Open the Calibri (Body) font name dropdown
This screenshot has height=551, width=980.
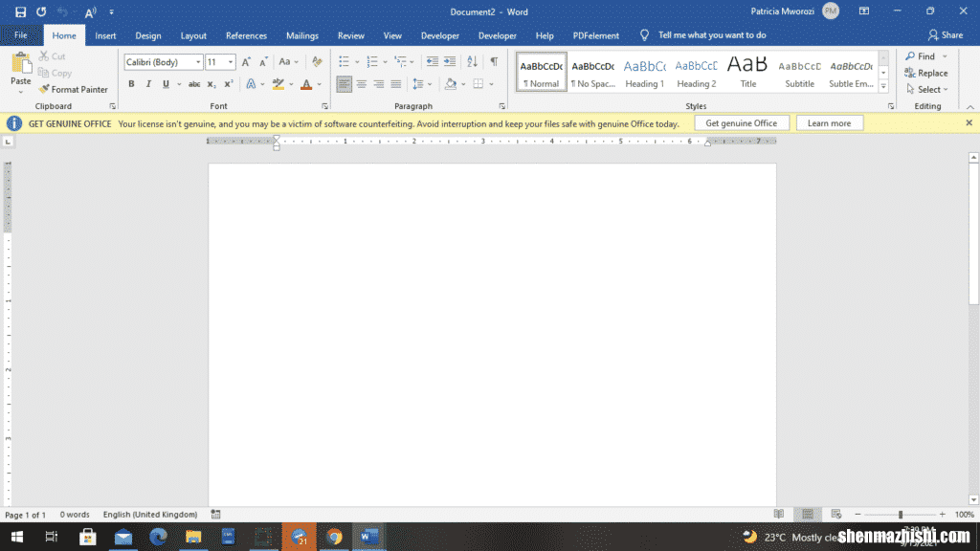198,62
